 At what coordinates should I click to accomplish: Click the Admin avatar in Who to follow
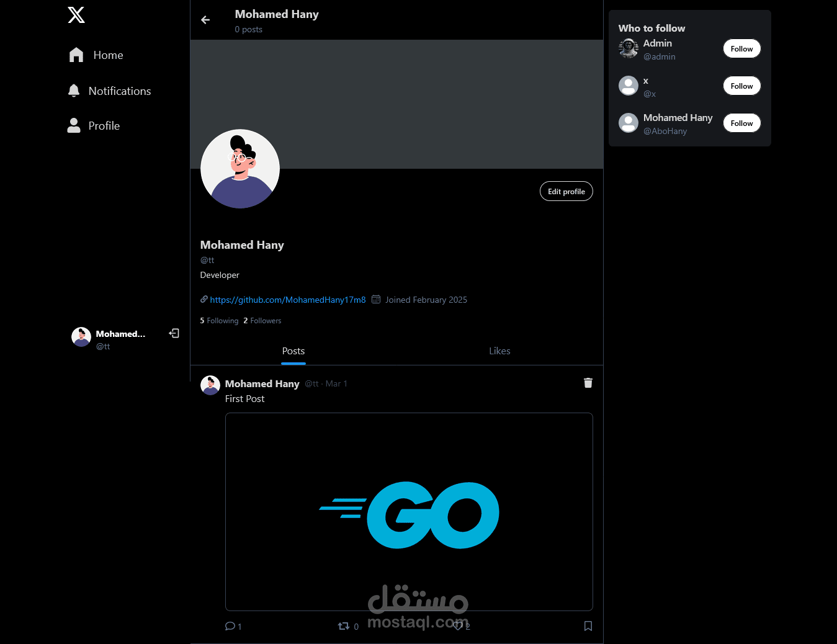coord(629,48)
